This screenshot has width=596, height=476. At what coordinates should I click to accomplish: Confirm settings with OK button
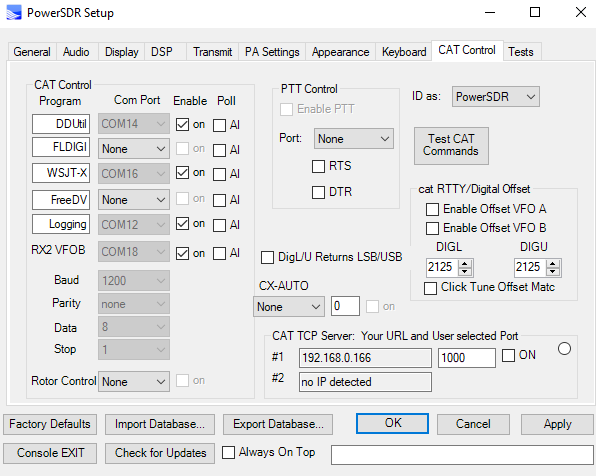(392, 424)
